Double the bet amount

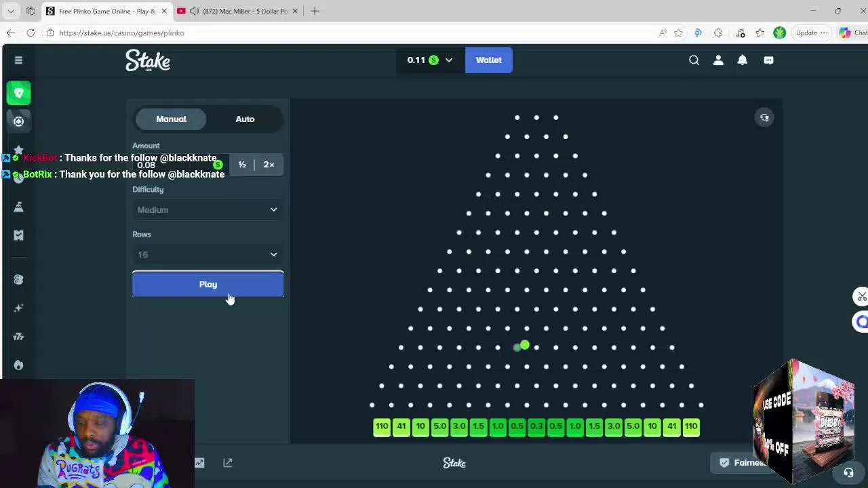pos(269,165)
